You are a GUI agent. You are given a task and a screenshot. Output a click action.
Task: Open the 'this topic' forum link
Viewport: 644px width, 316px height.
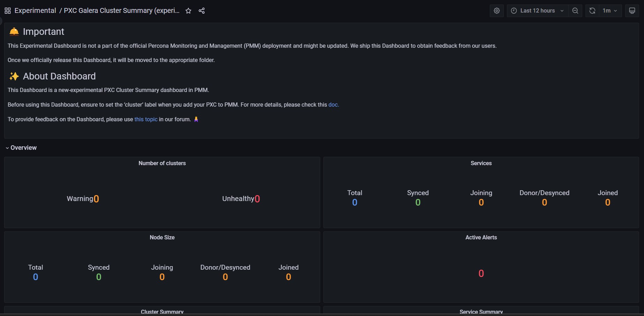(146, 120)
